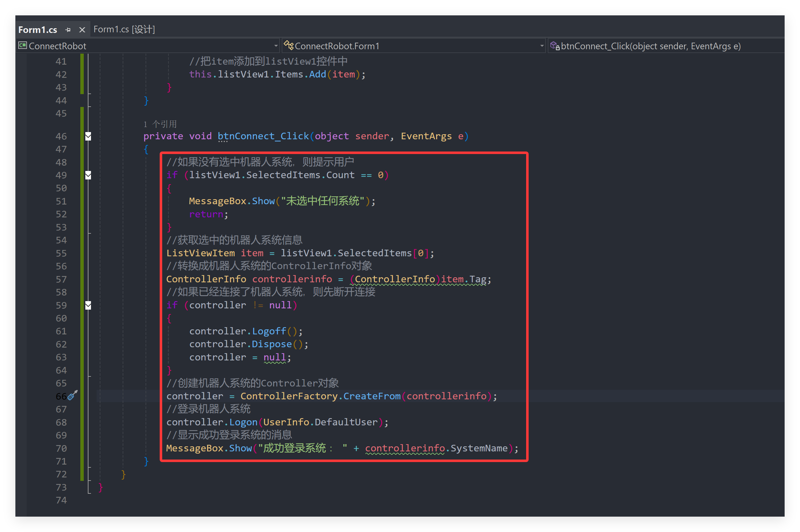Click line number 41 in the gutter
800x532 pixels.
tap(61, 61)
